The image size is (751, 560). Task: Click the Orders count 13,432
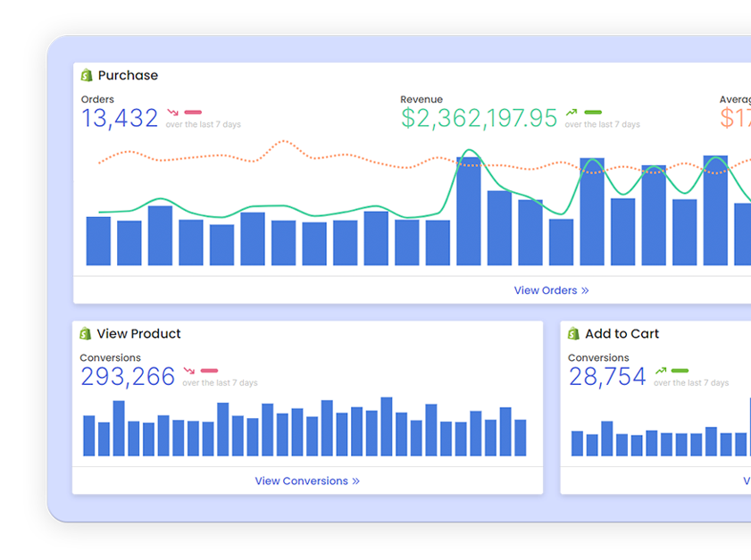(119, 117)
